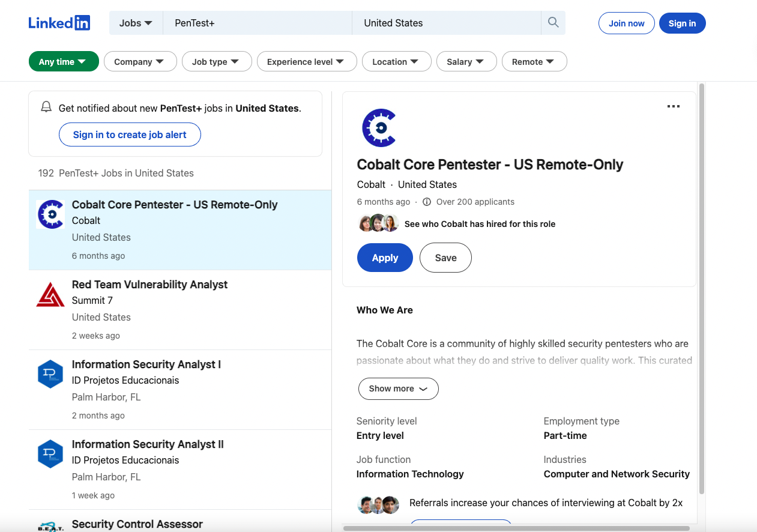The width and height of the screenshot is (757, 532).
Task: Select Sign in to create job alert
Action: pos(130,135)
